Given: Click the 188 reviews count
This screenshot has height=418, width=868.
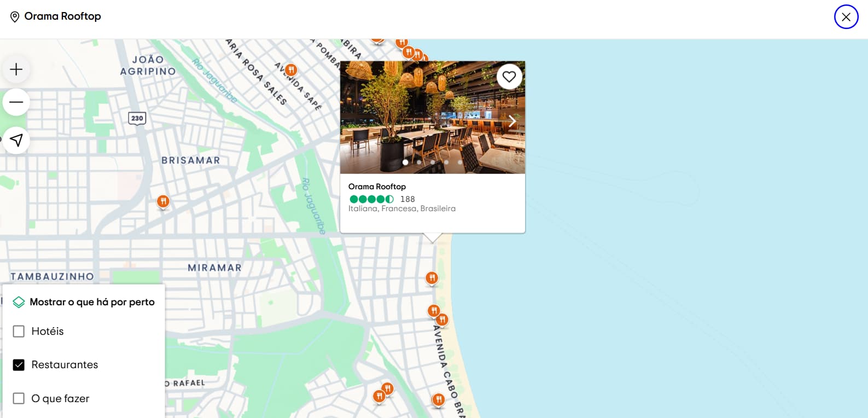Looking at the screenshot, I should (407, 199).
